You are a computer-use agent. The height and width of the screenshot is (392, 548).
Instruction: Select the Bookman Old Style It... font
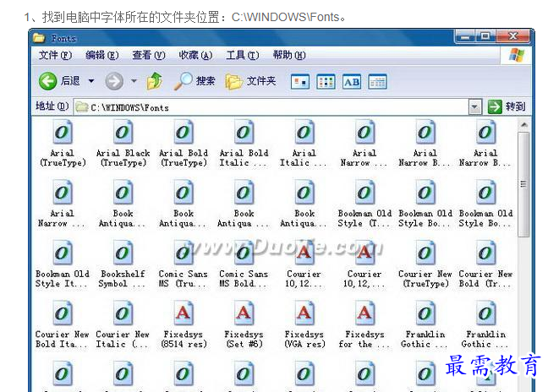pos(63,264)
